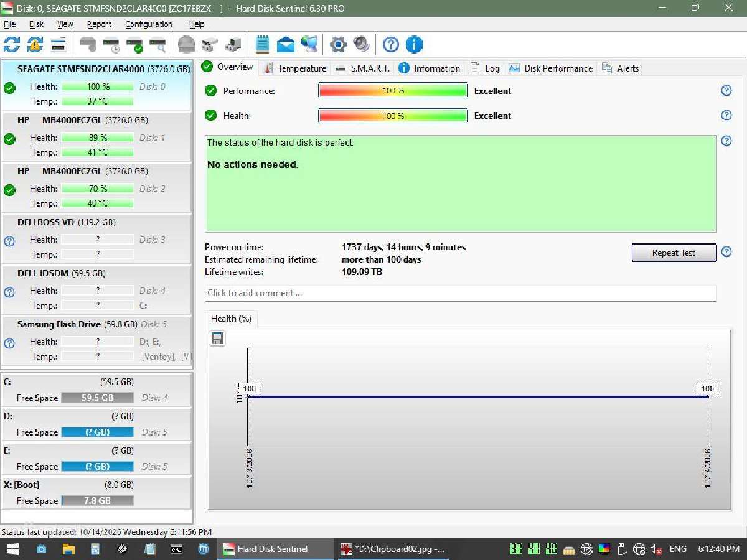Viewport: 747px width, 560px height.
Task: Select the Health (%) graph tab
Action: (231, 319)
